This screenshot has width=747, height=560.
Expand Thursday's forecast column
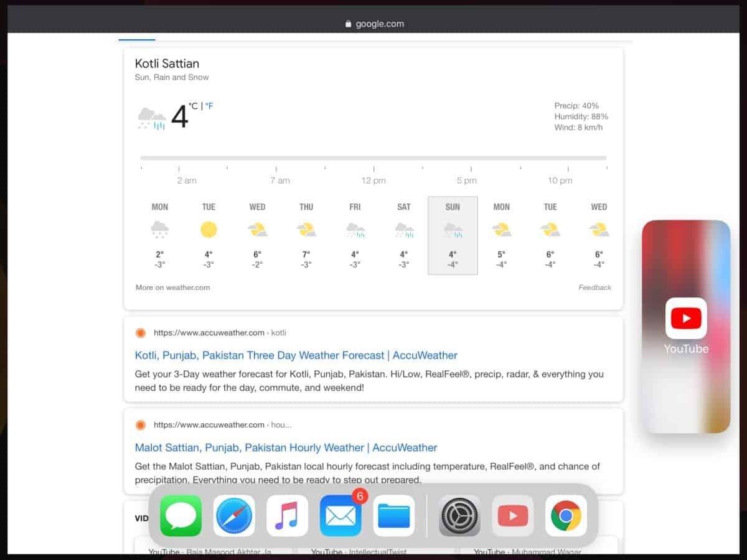[x=306, y=235]
